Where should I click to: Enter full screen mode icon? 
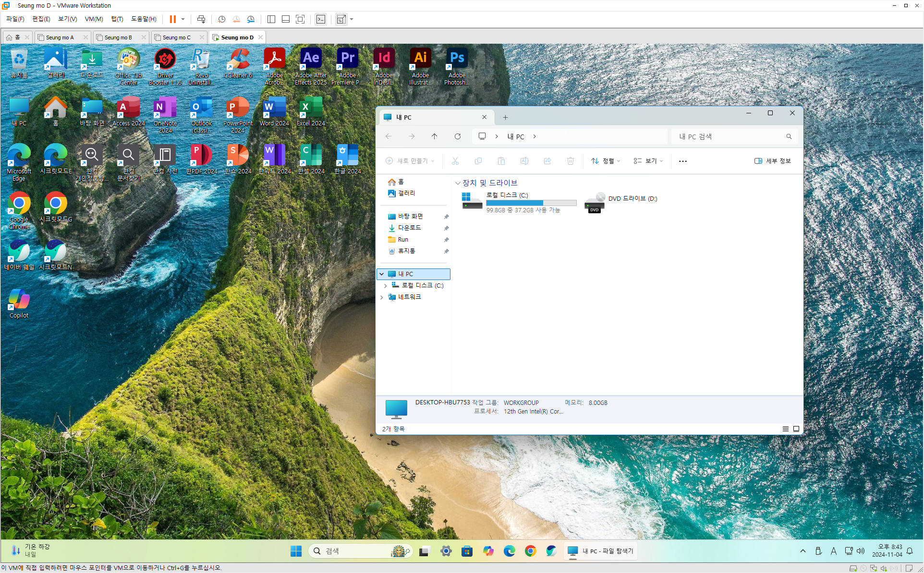[x=300, y=19]
